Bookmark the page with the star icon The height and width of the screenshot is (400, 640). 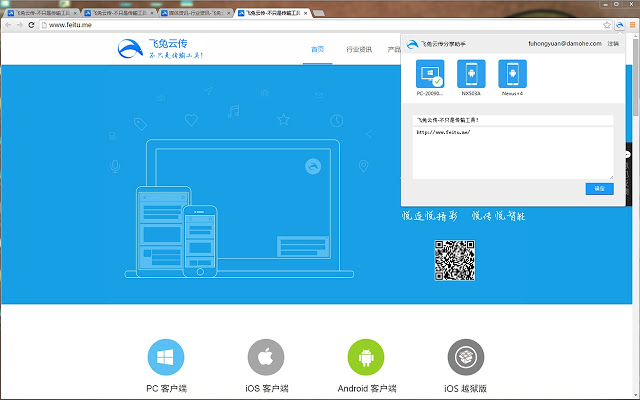607,25
